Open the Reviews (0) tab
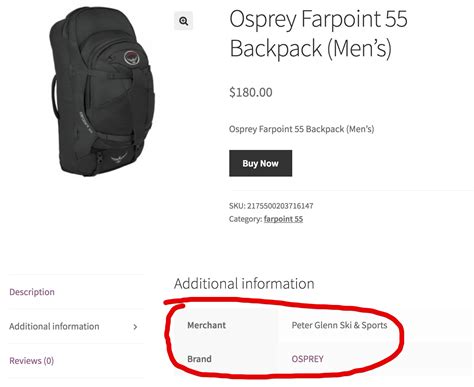This screenshot has width=474, height=387. point(32,361)
